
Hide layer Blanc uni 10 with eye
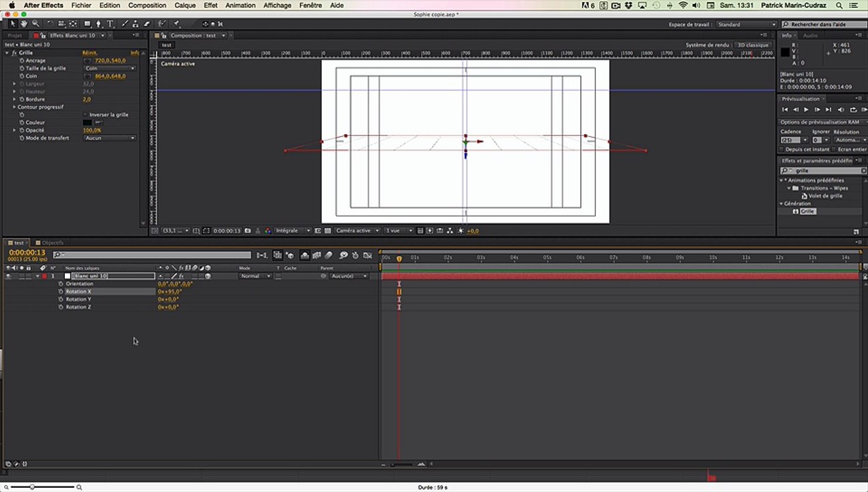8,276
